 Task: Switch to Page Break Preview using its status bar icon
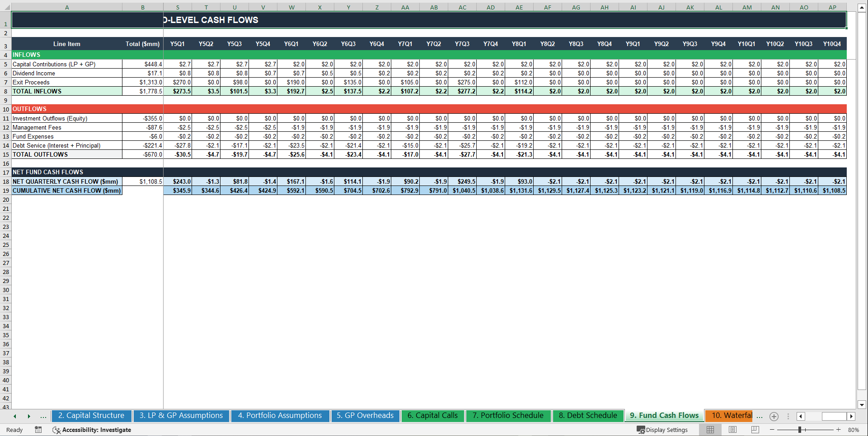click(755, 430)
